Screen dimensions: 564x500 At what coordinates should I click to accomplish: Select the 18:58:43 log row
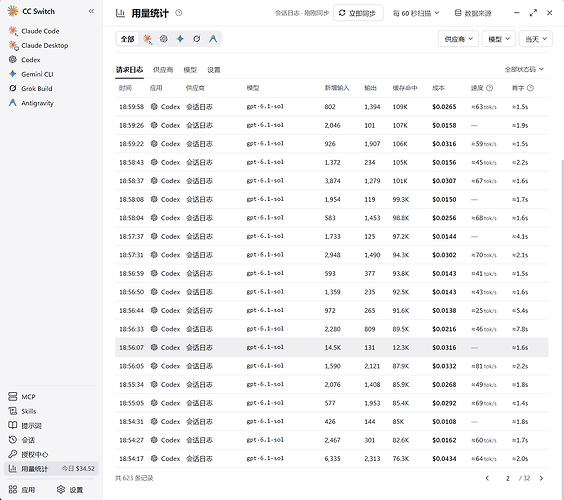tap(332, 162)
